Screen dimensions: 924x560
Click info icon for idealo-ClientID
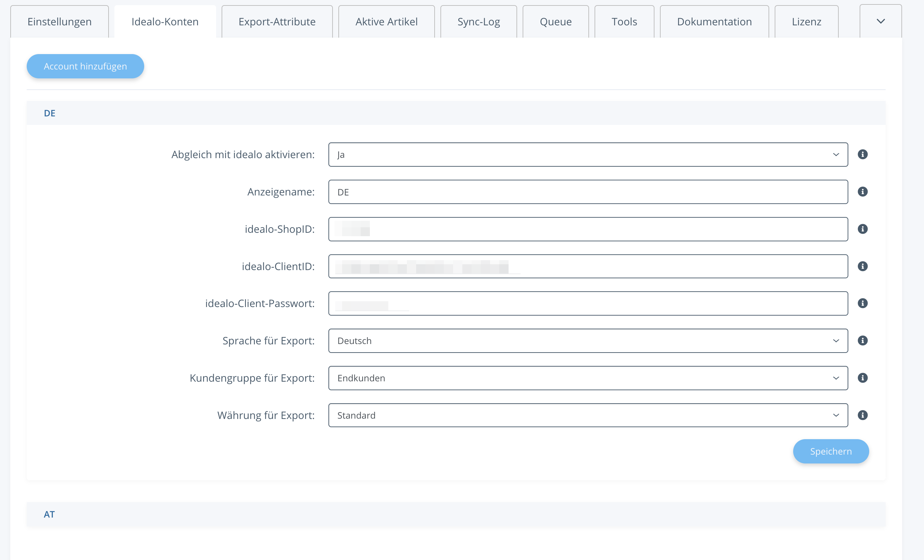862,266
